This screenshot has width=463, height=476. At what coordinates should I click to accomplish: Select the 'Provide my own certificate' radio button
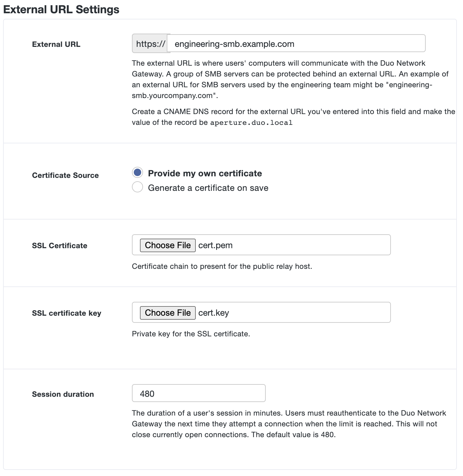(x=137, y=173)
